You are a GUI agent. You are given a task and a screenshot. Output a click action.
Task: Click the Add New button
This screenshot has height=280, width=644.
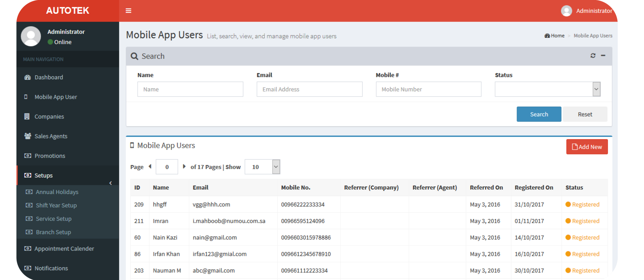coord(587,147)
